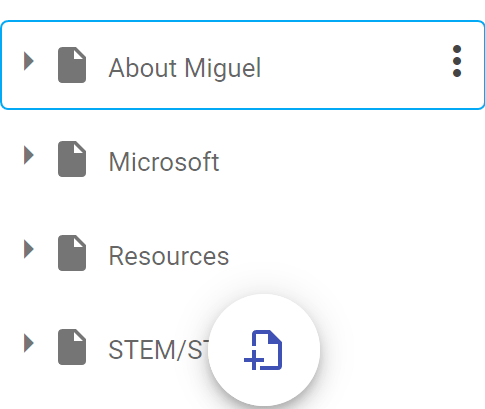Expand the About Miguel page tree
Screen dimensions: 485x409
(x=29, y=61)
